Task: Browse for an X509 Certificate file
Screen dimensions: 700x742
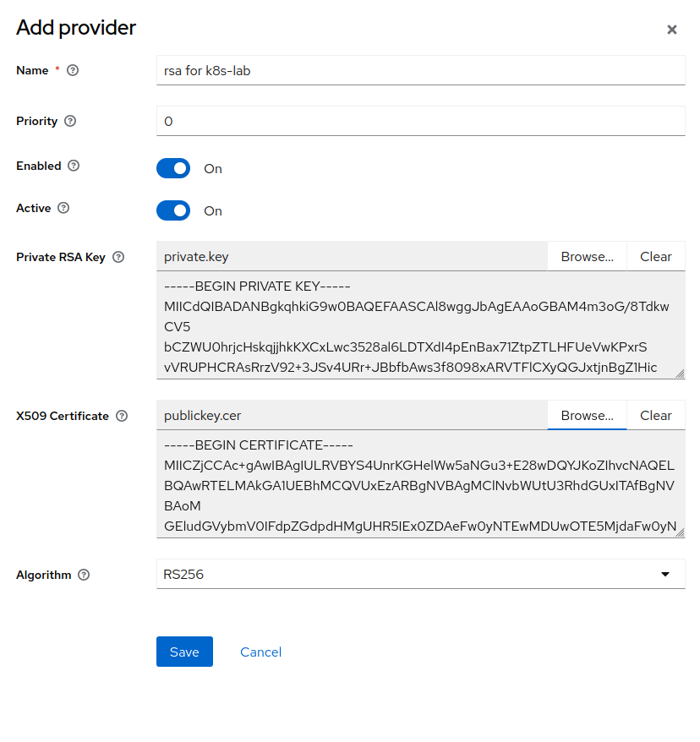Action: (587, 416)
